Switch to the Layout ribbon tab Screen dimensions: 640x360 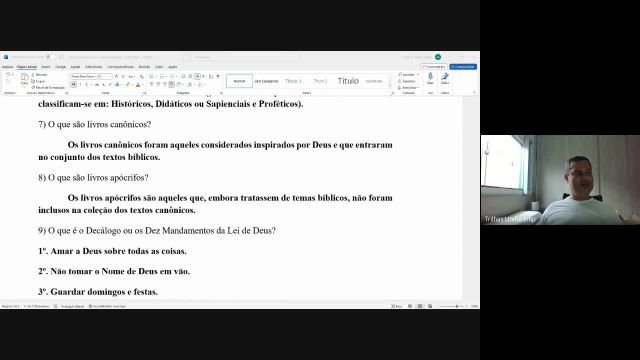click(x=76, y=67)
